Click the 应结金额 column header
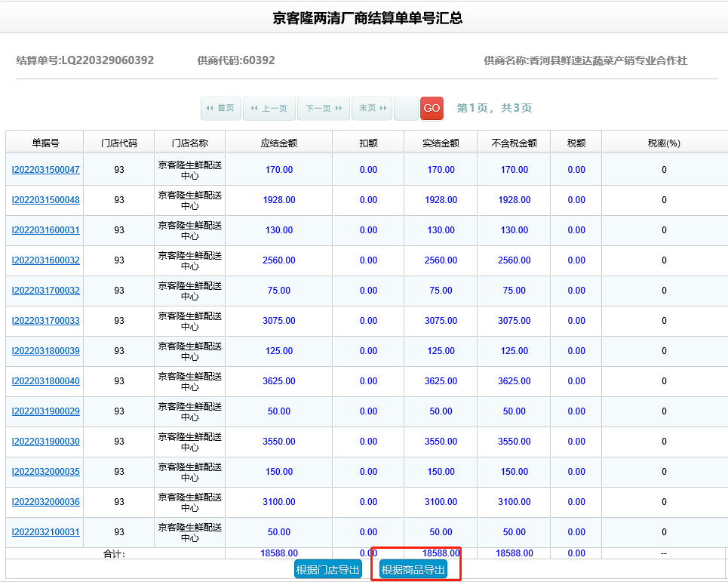Image resolution: width=728 pixels, height=582 pixels. 279,143
